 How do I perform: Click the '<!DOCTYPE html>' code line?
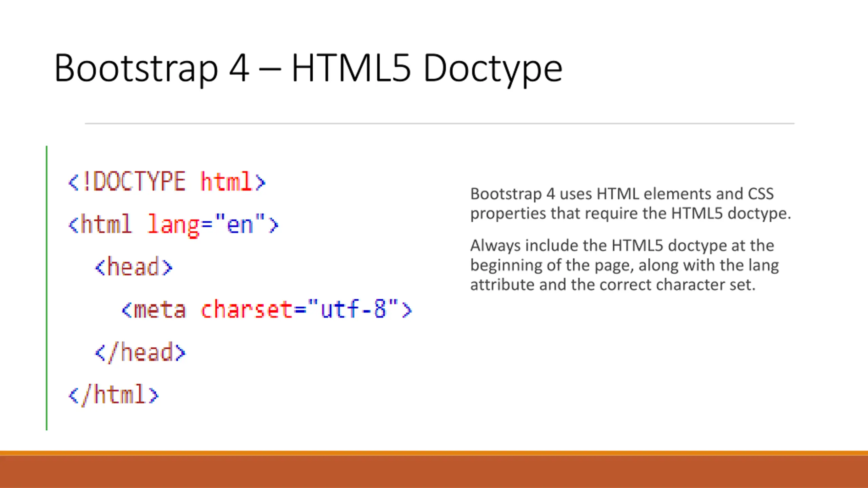point(167,182)
